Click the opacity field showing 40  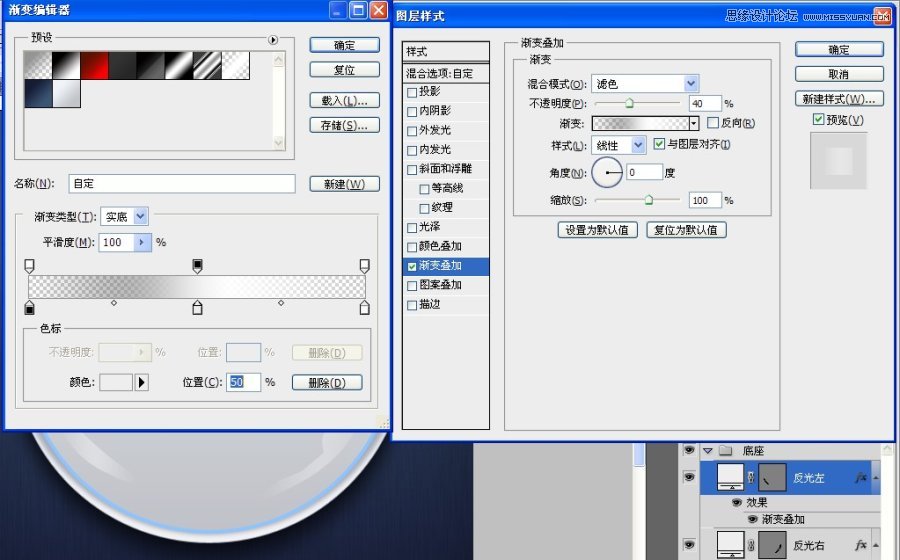(x=705, y=103)
